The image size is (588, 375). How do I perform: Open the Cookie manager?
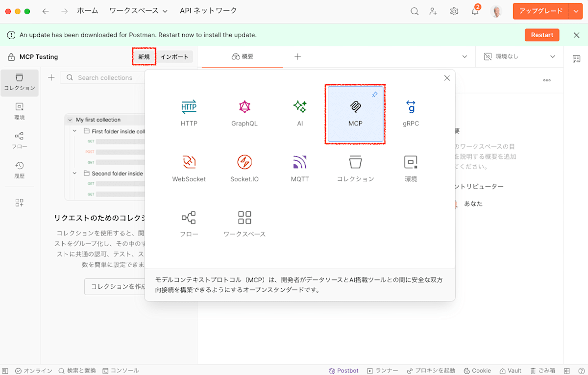click(478, 371)
